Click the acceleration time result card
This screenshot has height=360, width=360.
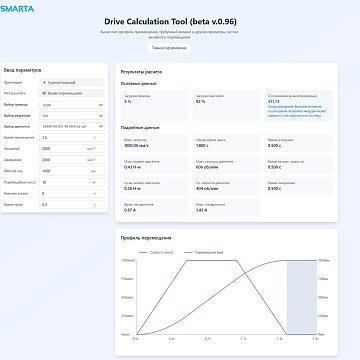(299, 143)
